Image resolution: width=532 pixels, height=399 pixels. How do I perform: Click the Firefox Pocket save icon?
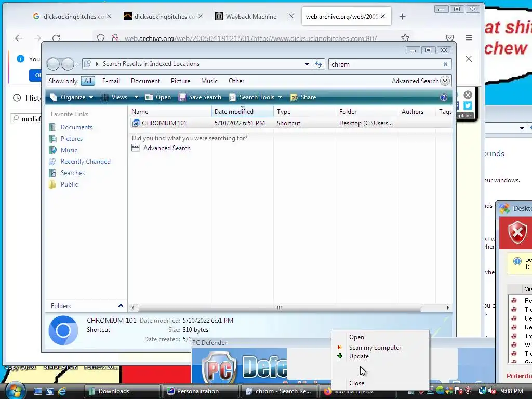pos(450,37)
